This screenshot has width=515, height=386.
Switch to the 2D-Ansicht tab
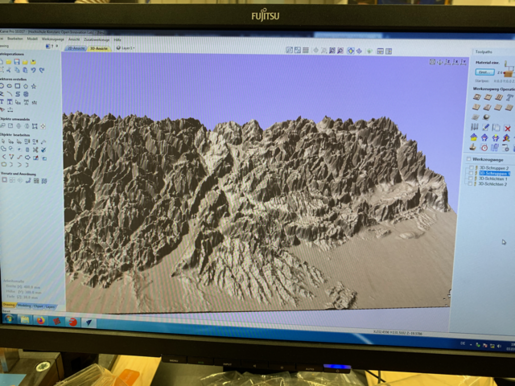[76, 48]
